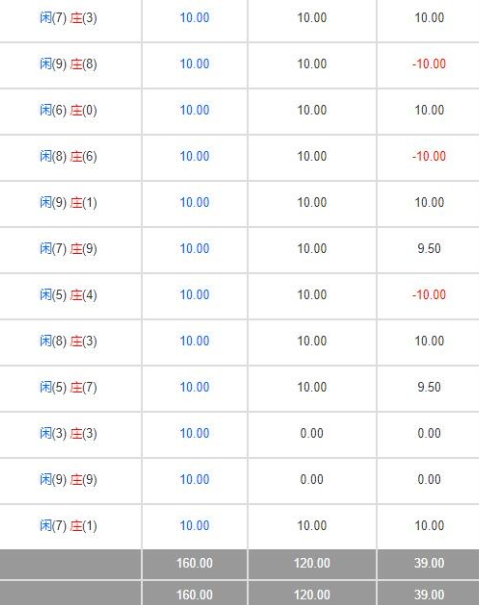Select the 闲(6) 庄(0) result cell
Screen dimensions: 479x605
point(68,110)
